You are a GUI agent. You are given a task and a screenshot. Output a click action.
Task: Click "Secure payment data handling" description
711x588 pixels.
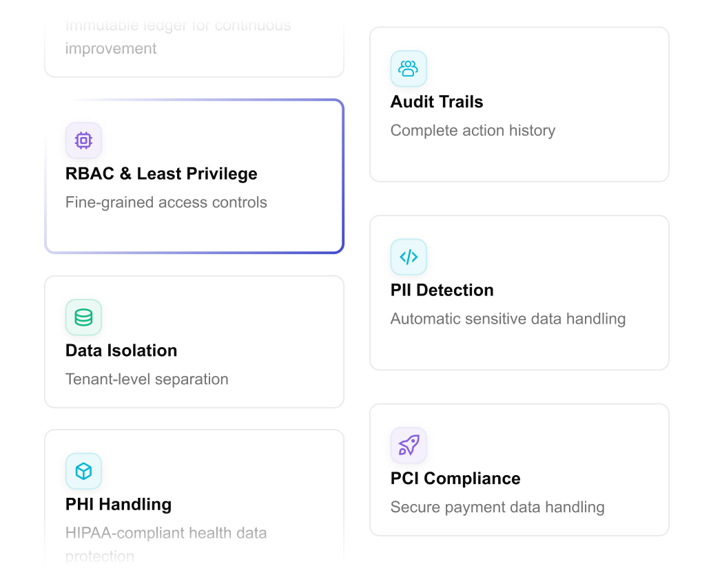(497, 507)
